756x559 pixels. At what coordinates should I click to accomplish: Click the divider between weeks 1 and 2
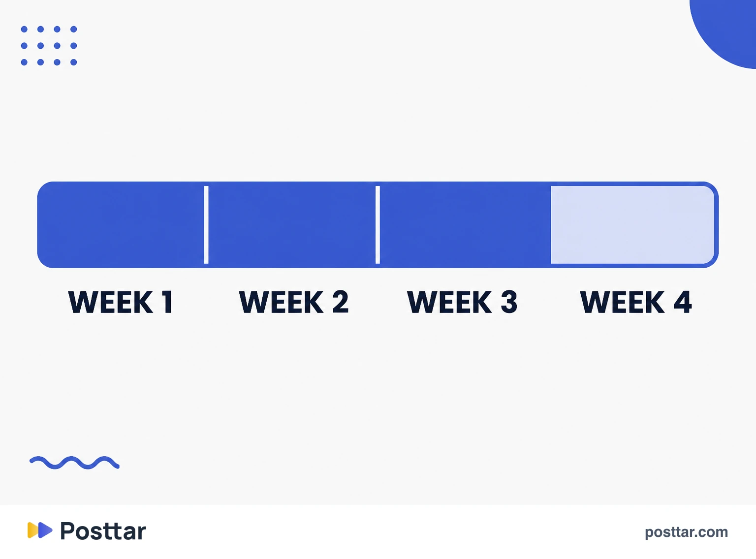pos(206,225)
